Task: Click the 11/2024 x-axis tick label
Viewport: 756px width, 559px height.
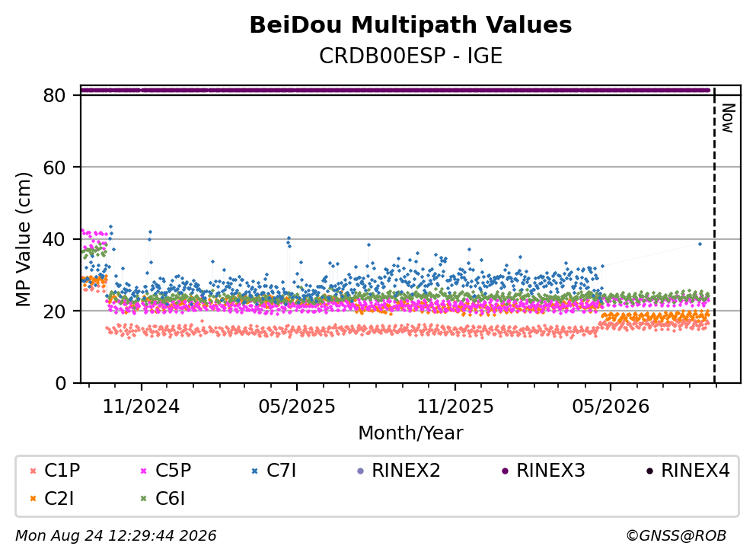Action: click(x=142, y=407)
